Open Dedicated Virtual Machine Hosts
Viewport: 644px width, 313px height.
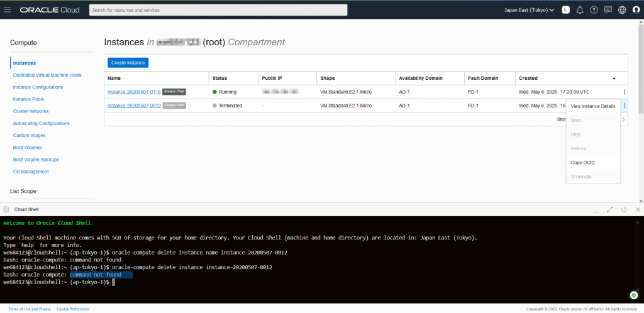point(47,75)
